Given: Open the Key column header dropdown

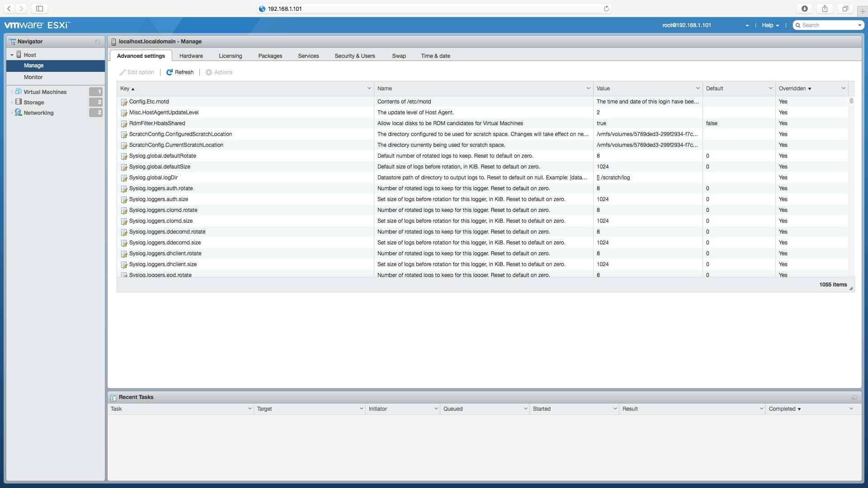Looking at the screenshot, I should click(368, 88).
